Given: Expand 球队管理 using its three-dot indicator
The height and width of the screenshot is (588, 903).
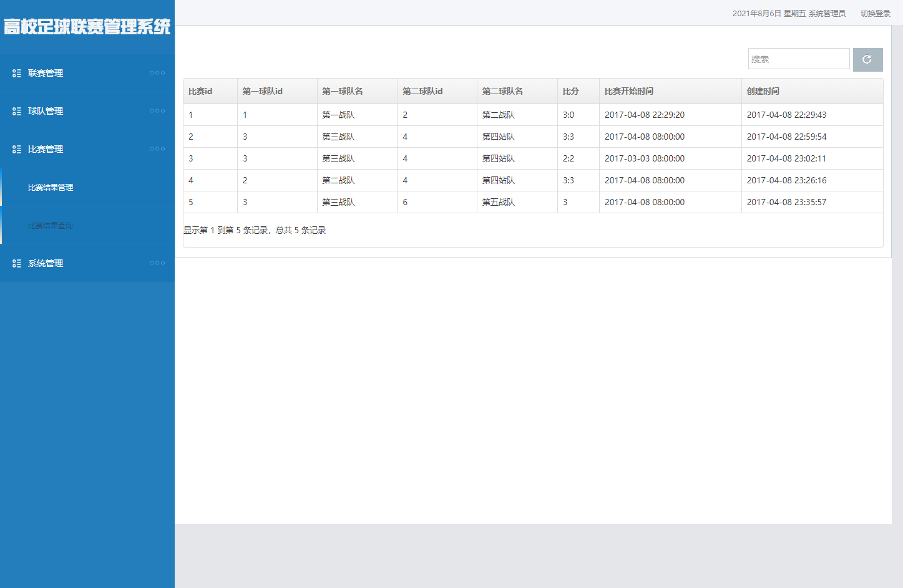Looking at the screenshot, I should click(x=157, y=111).
